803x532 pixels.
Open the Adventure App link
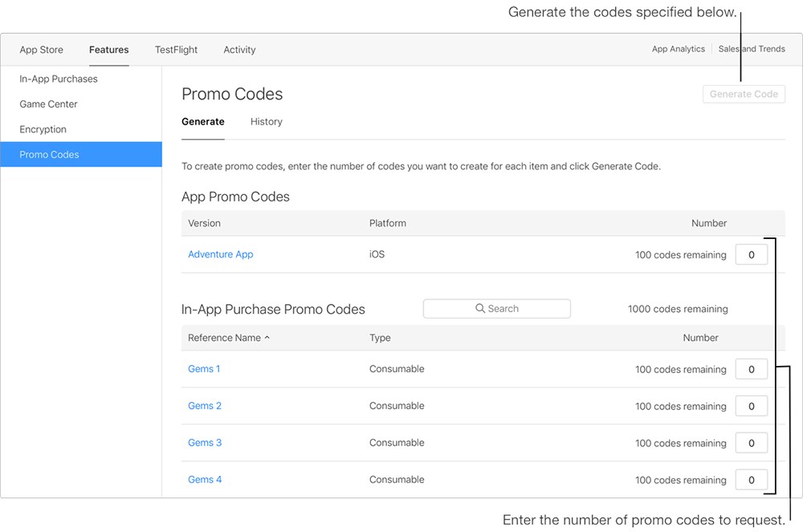tap(220, 254)
